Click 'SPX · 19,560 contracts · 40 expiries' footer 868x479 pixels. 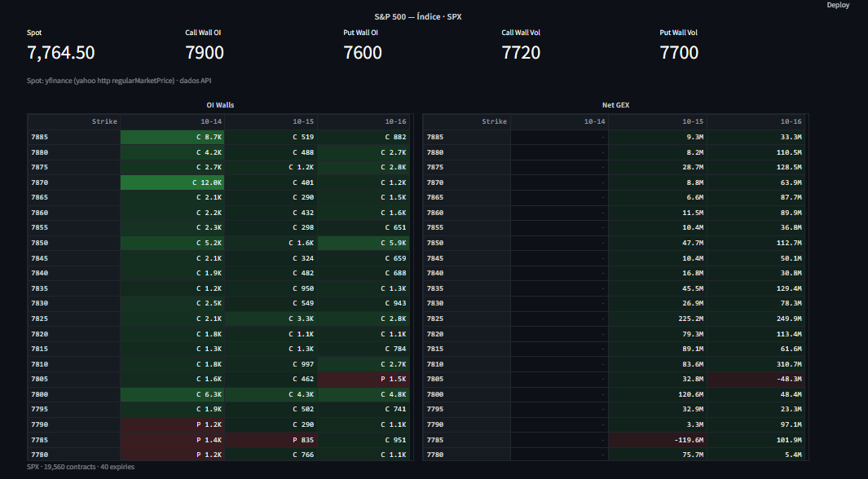(x=81, y=467)
